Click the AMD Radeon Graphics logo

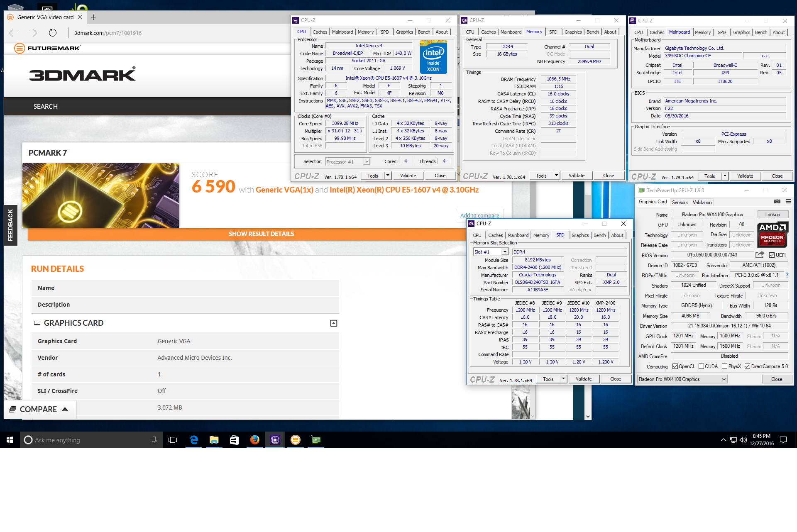pyautogui.click(x=773, y=235)
